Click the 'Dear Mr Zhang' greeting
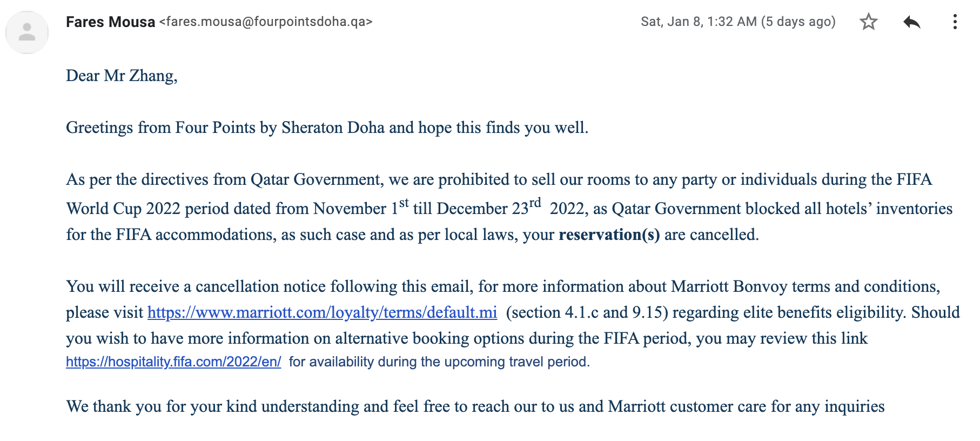 122,76
